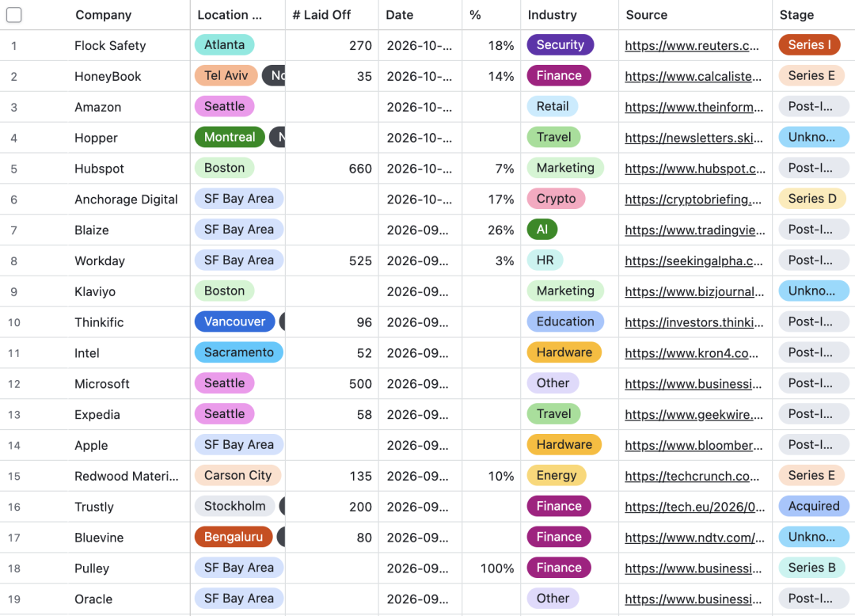Select the Energy industry tag
This screenshot has width=855, height=616.
pos(557,475)
